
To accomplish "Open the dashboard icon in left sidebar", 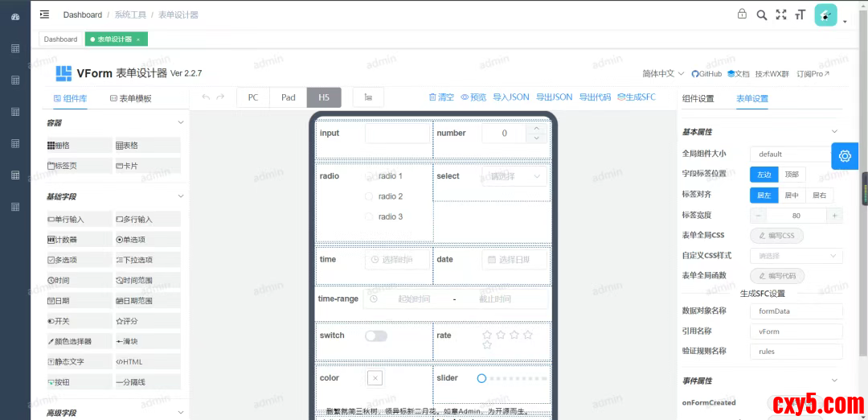I will 14,16.
